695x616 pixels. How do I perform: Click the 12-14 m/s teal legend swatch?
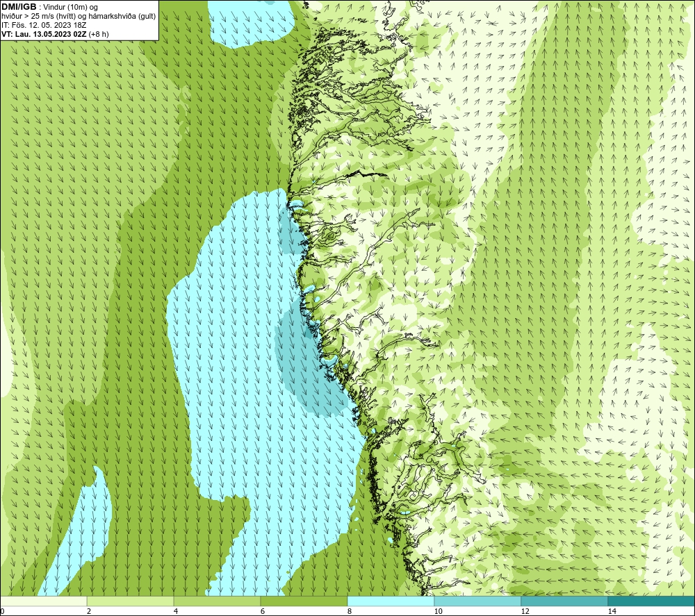[564, 601]
